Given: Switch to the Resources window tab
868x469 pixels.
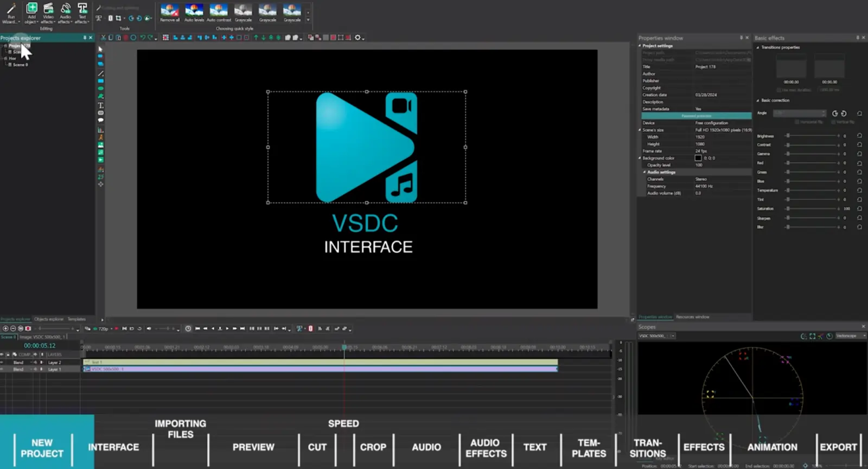Looking at the screenshot, I should coord(692,316).
